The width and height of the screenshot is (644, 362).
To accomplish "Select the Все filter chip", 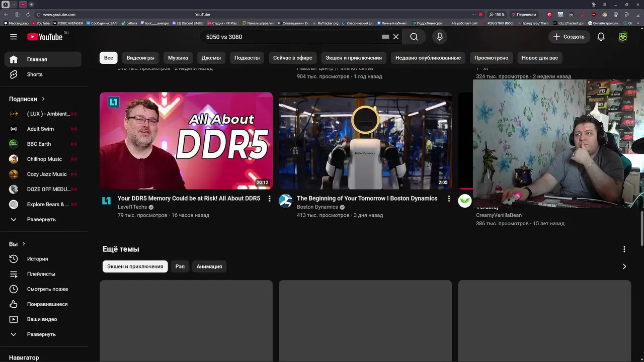I will (109, 58).
